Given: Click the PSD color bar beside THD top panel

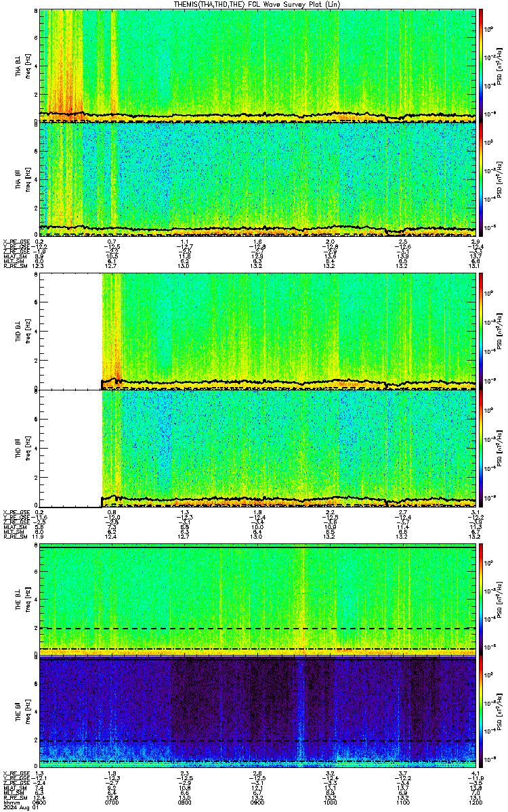Looking at the screenshot, I should point(481,331).
